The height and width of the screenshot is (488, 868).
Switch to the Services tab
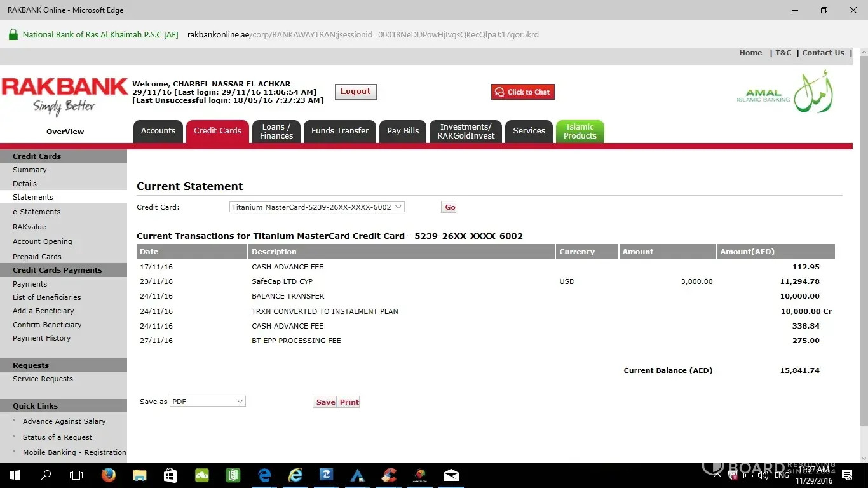click(x=529, y=131)
